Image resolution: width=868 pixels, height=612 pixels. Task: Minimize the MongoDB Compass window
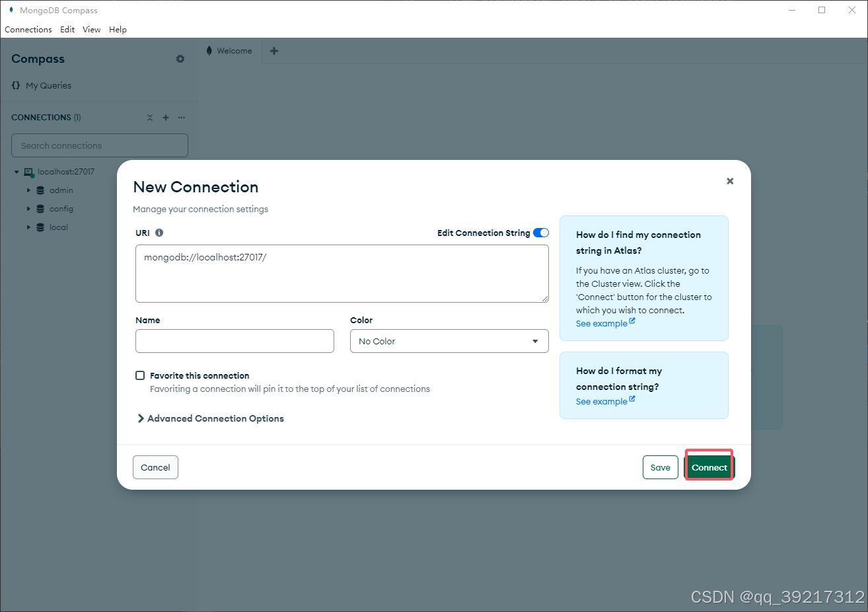point(791,10)
